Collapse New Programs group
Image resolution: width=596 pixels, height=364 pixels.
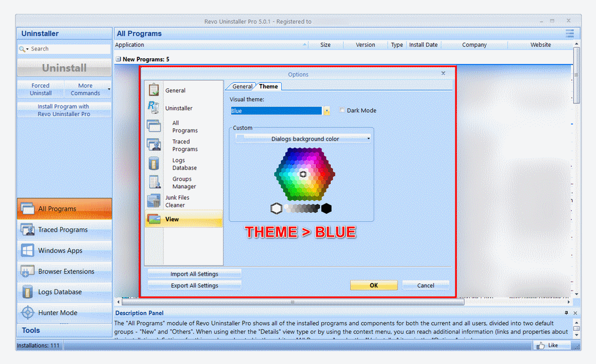[x=118, y=59]
